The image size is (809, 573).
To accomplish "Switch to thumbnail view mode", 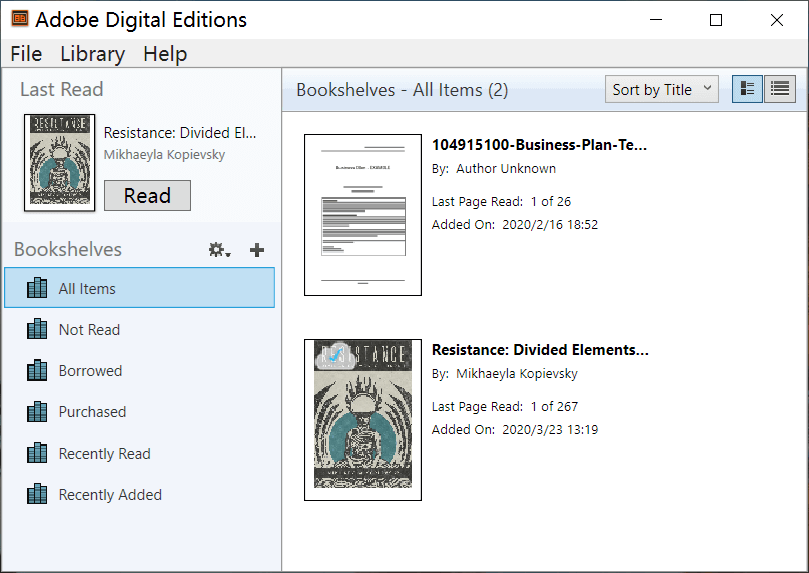I will 747,89.
